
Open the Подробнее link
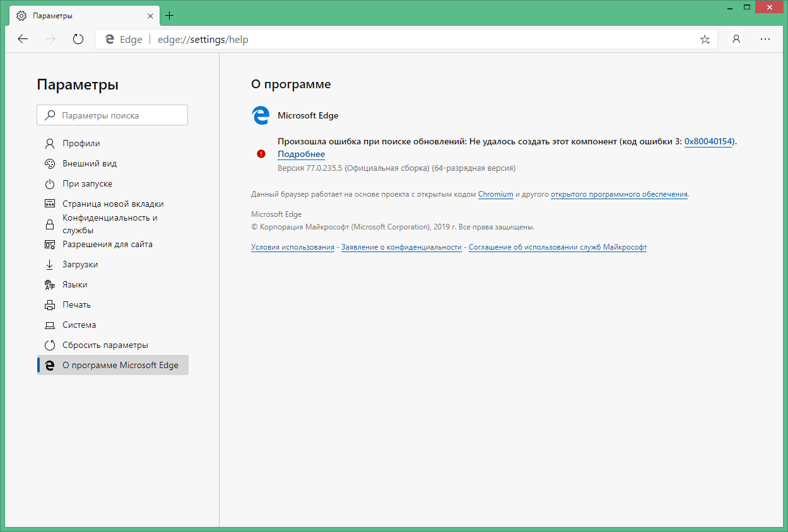301,154
